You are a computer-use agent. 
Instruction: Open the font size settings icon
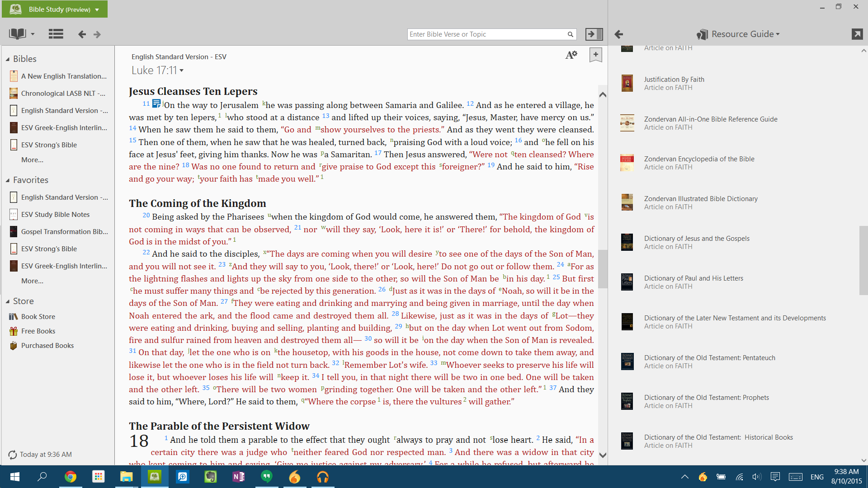(571, 55)
